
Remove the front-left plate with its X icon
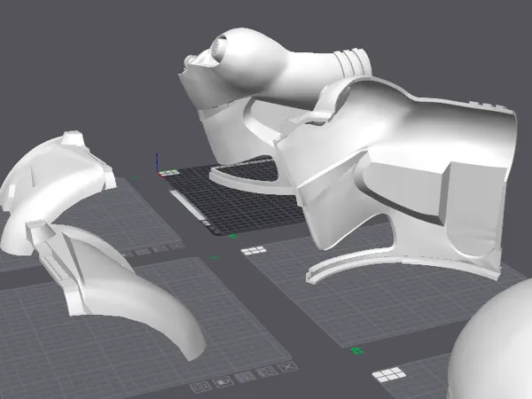pos(287,367)
